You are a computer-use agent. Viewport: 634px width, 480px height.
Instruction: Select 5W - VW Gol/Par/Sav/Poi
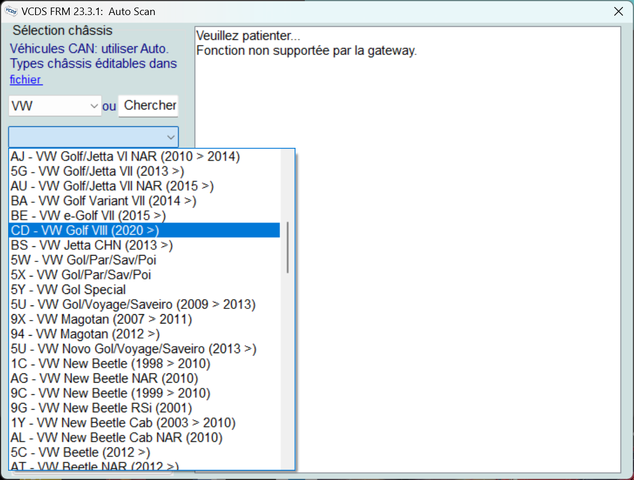(144, 260)
